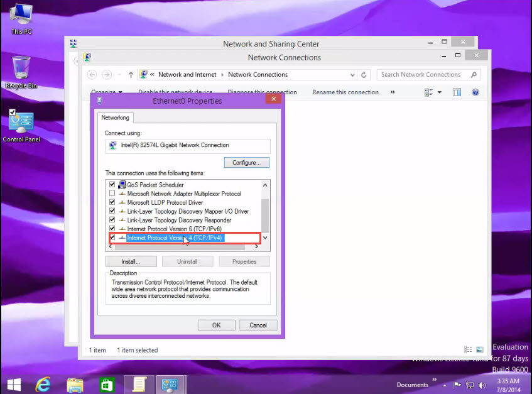Click the QoS Packet Scheduler item icon
532x394 pixels.
[x=122, y=185]
